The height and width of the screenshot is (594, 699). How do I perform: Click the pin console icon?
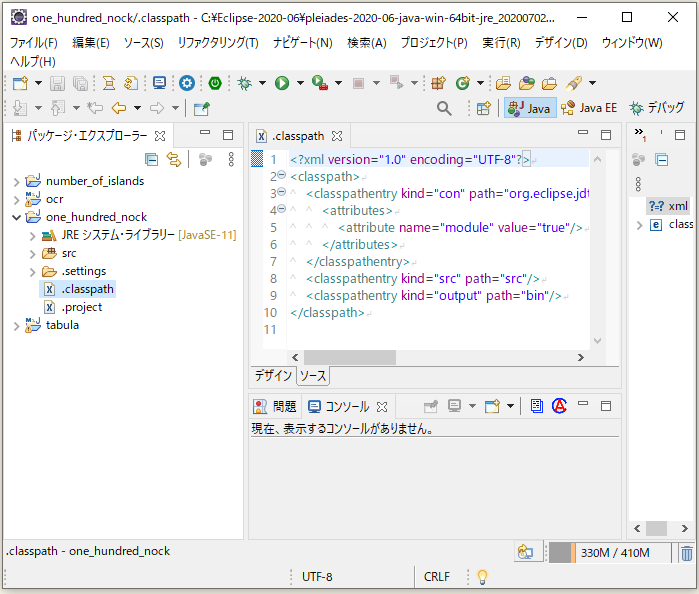[x=431, y=406]
